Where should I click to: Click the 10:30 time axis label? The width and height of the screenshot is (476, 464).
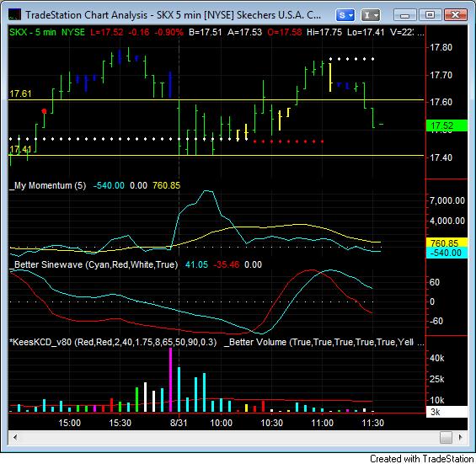pos(271,423)
